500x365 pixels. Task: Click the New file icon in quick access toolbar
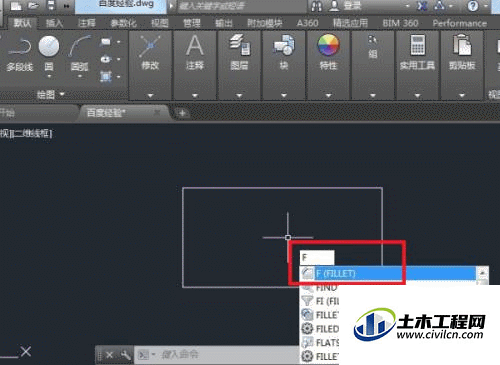(16, 6)
